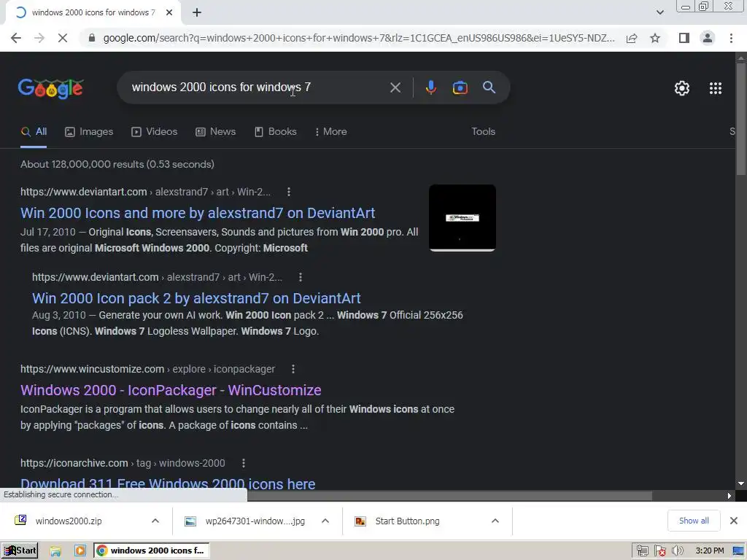This screenshot has width=747, height=560.
Task: Open the taskbar file explorer icon
Action: coord(55,551)
